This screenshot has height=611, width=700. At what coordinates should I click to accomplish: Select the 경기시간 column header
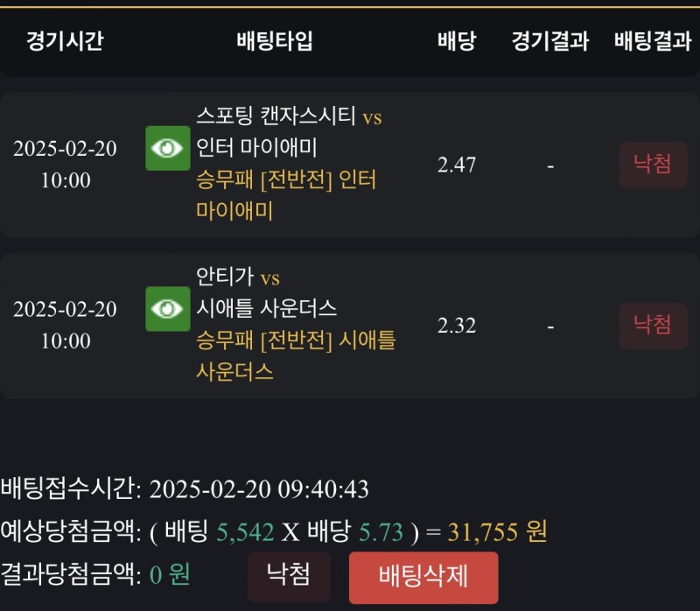tap(65, 41)
